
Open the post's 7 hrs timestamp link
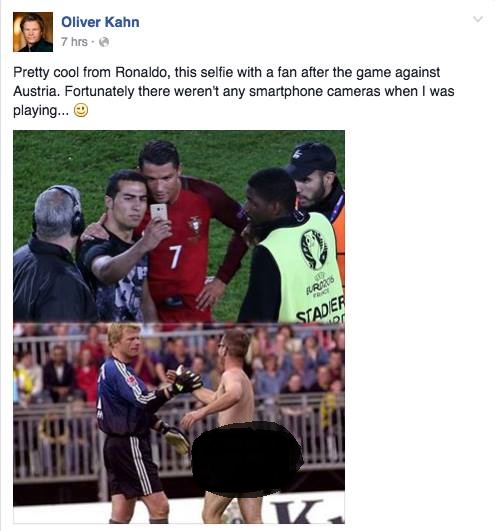pyautogui.click(x=74, y=42)
